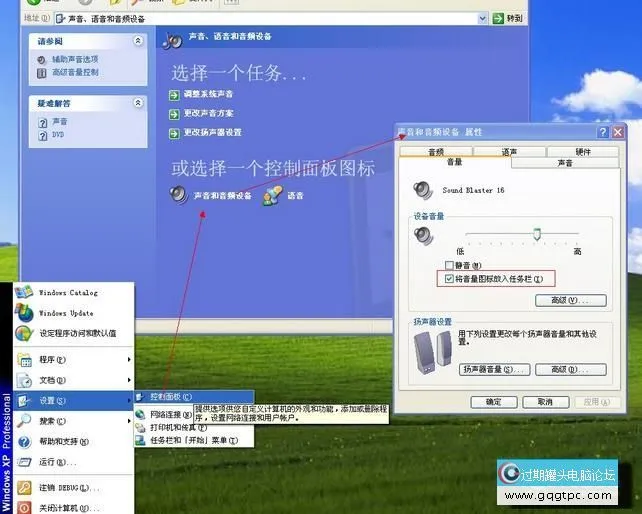This screenshot has width=642, height=514.
Task: Click the 运行 run icon
Action: click(x=24, y=462)
